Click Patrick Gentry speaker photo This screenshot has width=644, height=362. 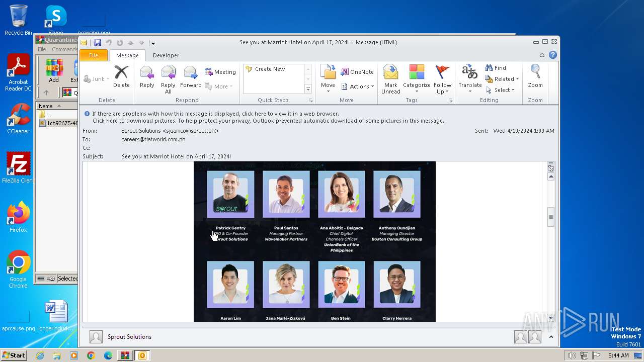[230, 194]
